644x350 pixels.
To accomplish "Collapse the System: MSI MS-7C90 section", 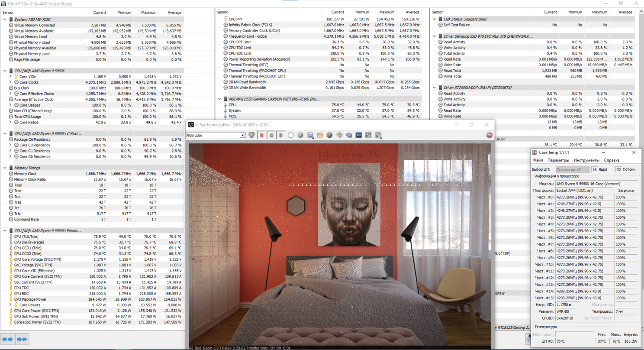I will tap(5, 19).
